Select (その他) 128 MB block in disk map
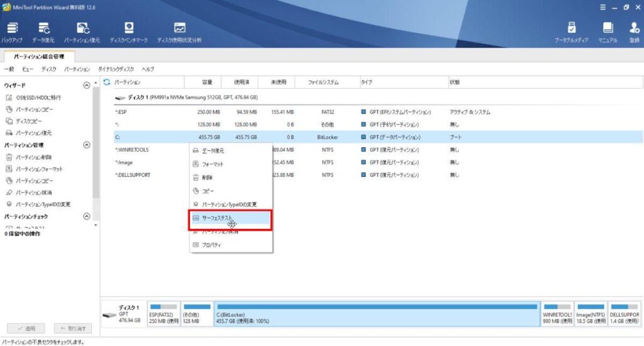Viewport: 644px width, 346px height. [x=197, y=314]
